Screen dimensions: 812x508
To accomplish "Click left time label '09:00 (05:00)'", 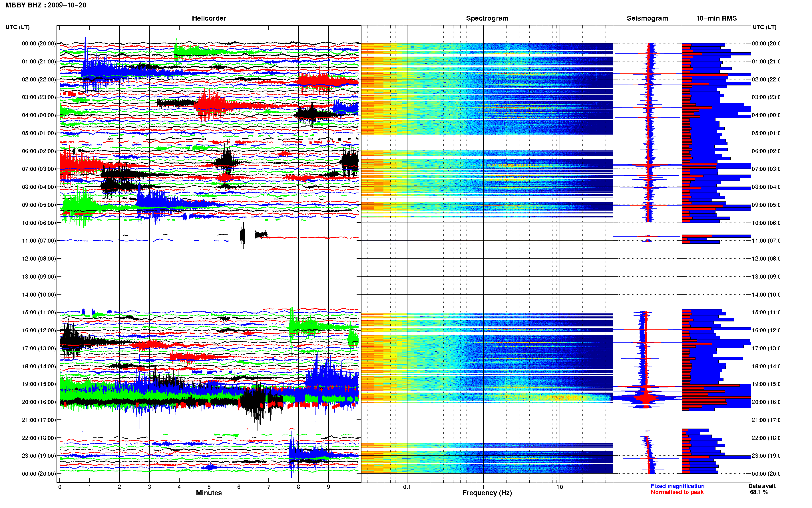I will (x=39, y=205).
